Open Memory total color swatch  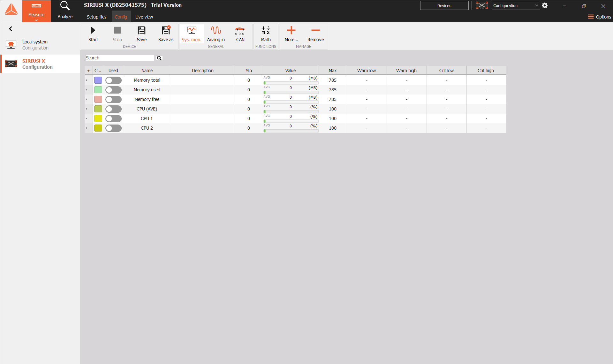(x=98, y=80)
